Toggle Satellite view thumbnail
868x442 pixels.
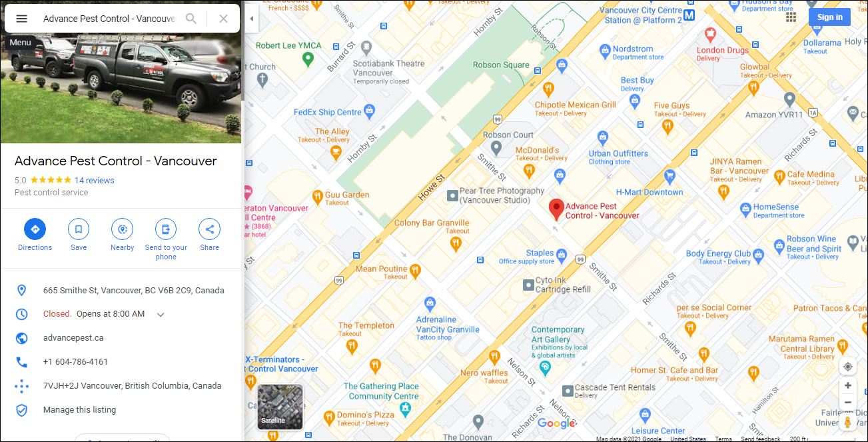(280, 407)
